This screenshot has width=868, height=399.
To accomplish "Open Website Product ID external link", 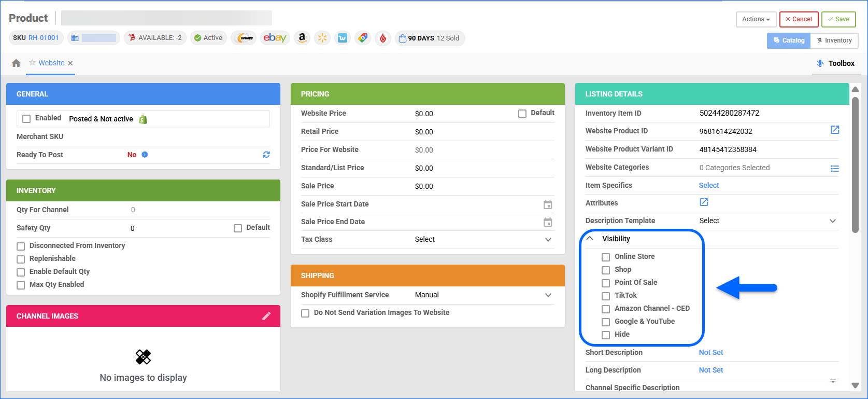I will [x=834, y=130].
